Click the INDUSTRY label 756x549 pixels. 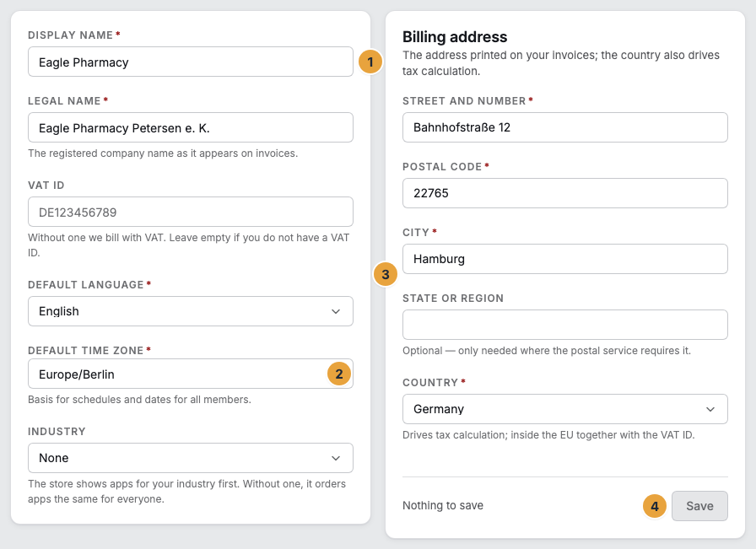coord(57,432)
